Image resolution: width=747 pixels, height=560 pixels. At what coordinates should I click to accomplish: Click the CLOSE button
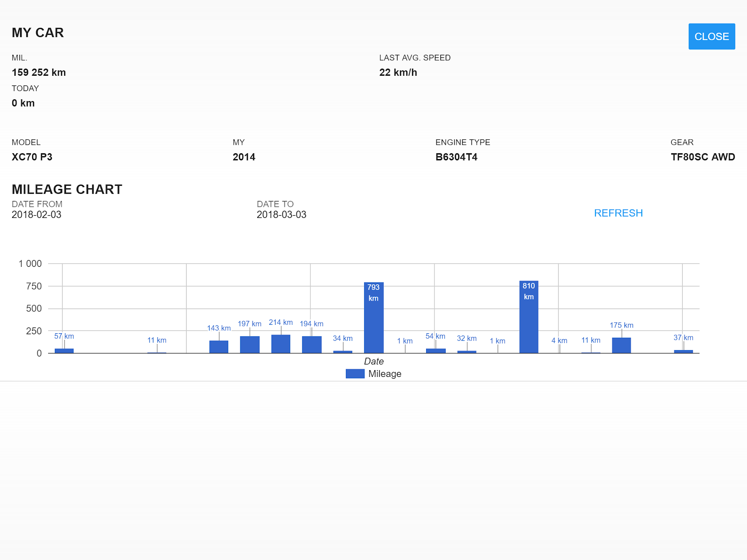click(x=711, y=37)
